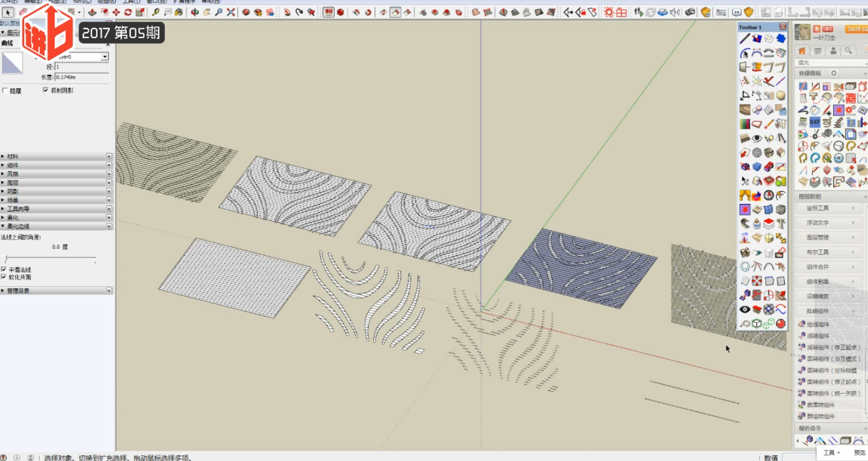Click the sphere icon in Toolbar 1
868x461 pixels.
click(780, 96)
